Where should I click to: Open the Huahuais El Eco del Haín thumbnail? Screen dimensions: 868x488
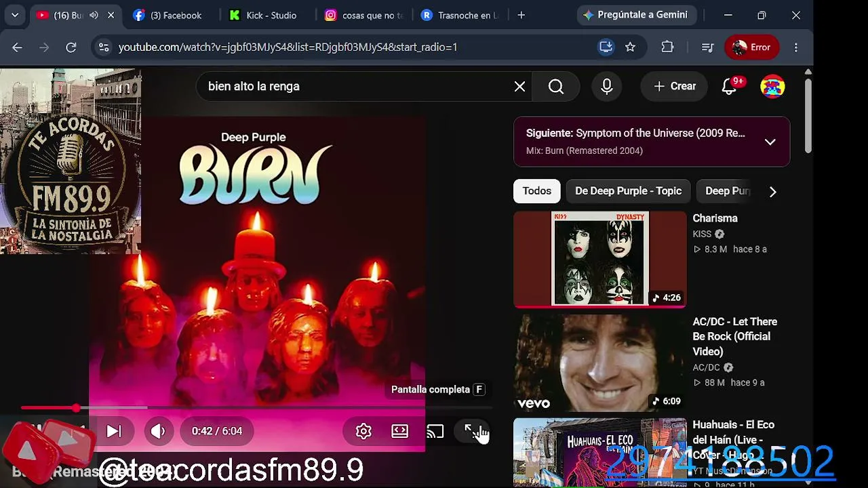[x=600, y=453]
